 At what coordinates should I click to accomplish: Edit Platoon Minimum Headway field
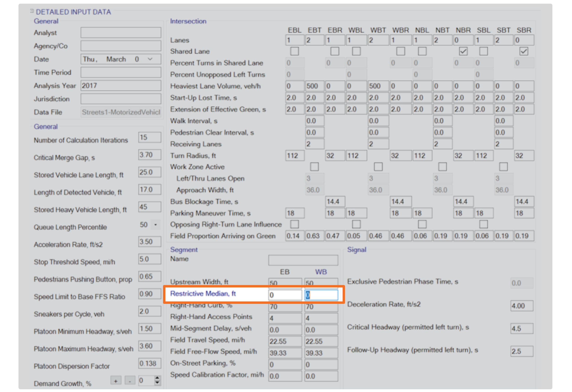coord(150,328)
